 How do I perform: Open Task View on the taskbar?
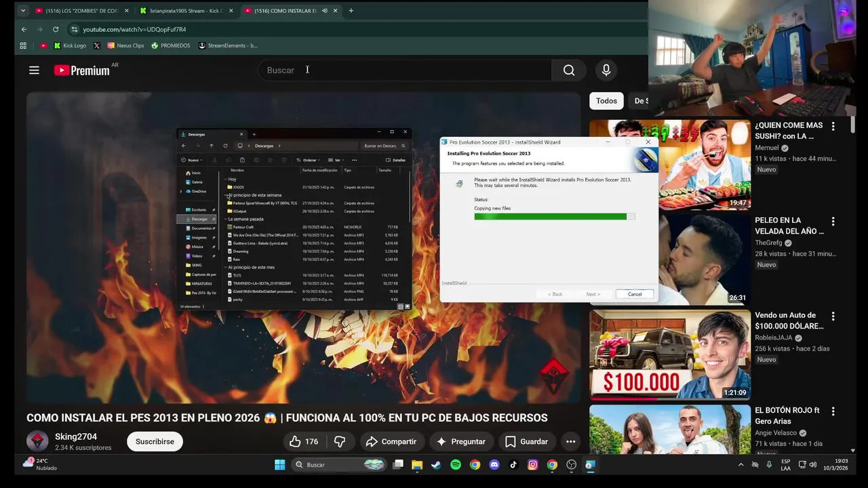click(398, 464)
